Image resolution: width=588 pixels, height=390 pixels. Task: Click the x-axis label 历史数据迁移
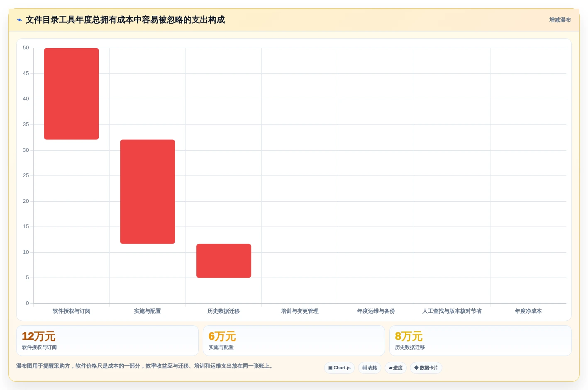click(x=224, y=311)
